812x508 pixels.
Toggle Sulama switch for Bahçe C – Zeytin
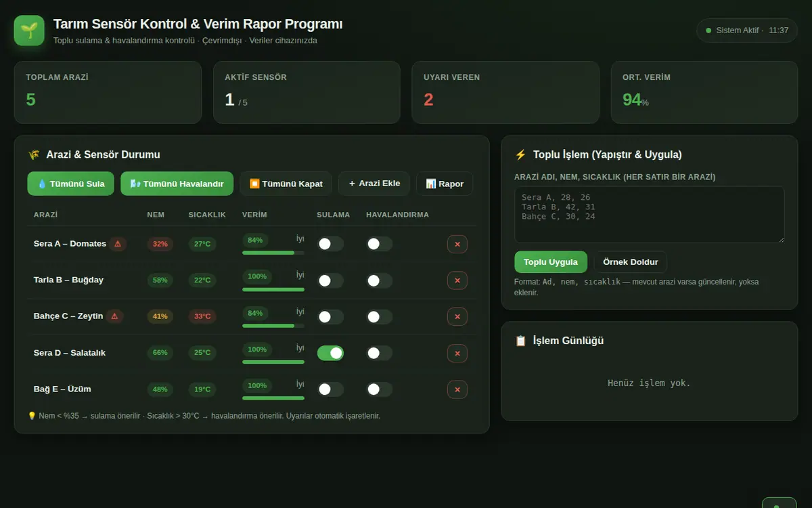pos(330,316)
